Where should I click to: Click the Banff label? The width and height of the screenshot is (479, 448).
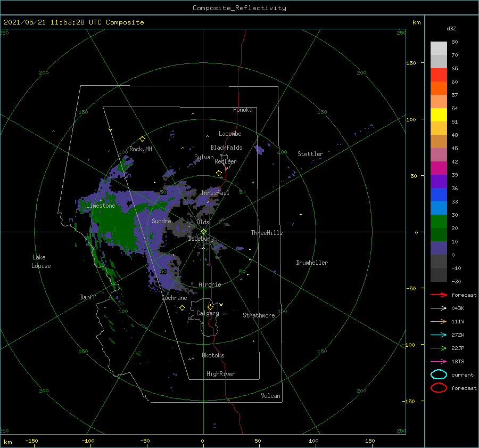tap(88, 297)
